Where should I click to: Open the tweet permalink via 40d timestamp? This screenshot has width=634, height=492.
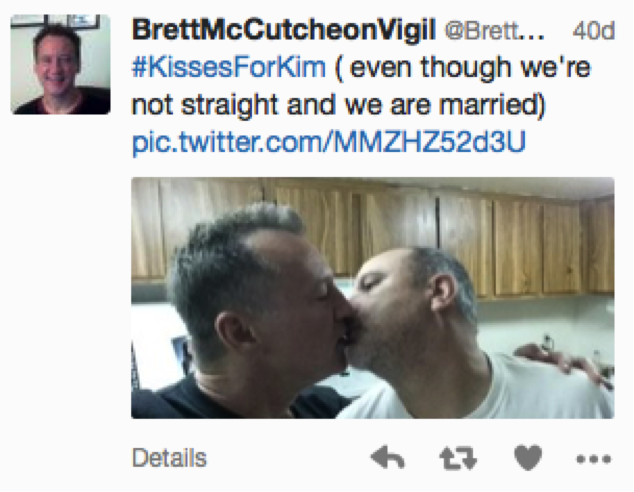(593, 31)
